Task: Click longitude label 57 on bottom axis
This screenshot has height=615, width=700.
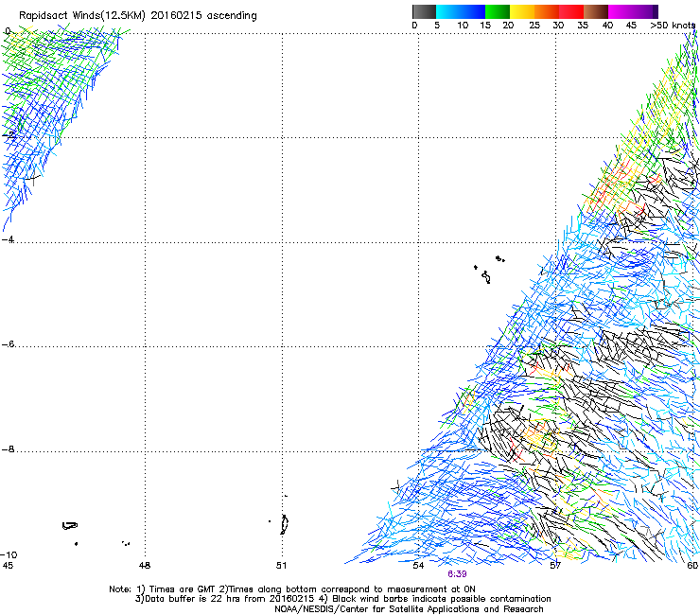Action: point(555,566)
